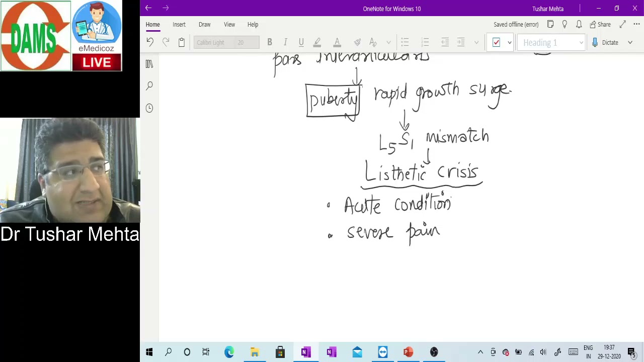Open File Explorer from taskbar

tap(255, 352)
